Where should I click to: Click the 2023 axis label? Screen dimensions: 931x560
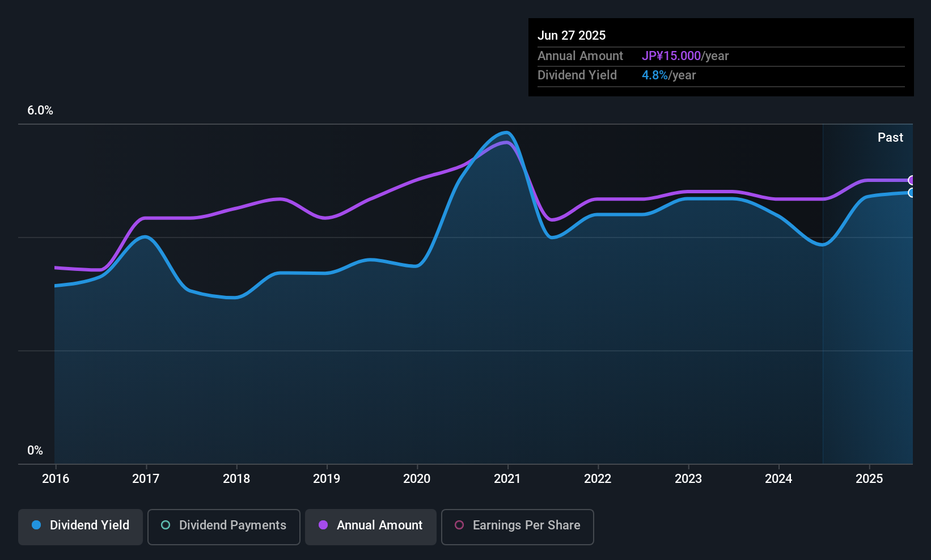tap(688, 478)
